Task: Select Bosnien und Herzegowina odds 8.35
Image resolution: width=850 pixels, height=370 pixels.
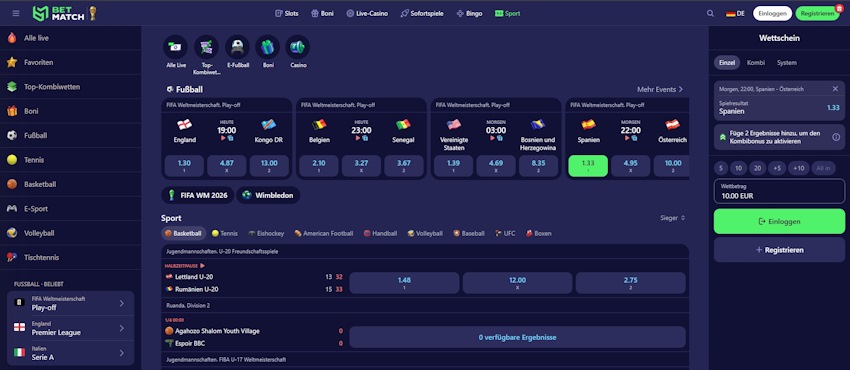Action: point(538,166)
